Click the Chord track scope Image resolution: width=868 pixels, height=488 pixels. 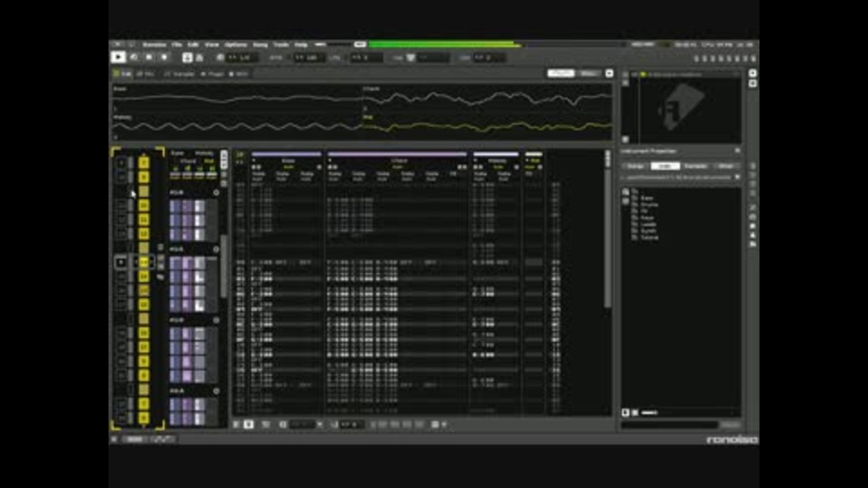click(487, 99)
